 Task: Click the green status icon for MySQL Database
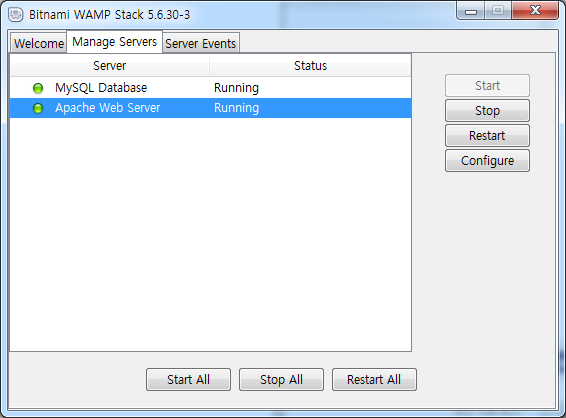click(38, 88)
